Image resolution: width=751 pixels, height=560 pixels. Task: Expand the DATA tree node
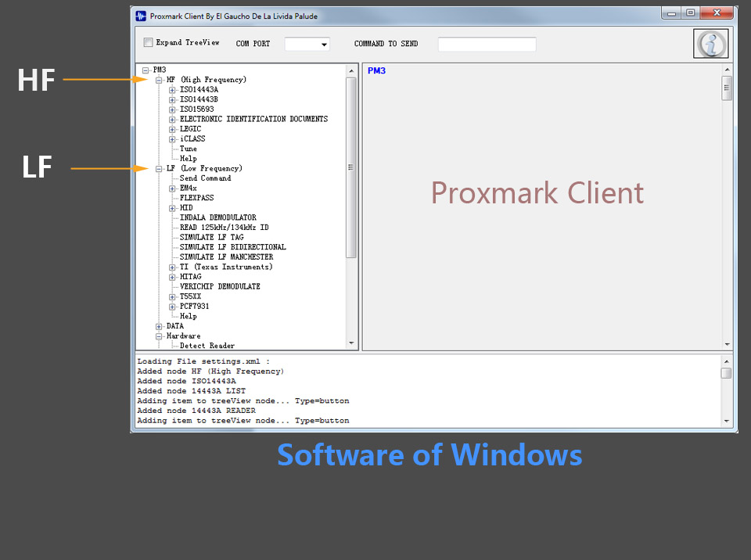point(159,326)
